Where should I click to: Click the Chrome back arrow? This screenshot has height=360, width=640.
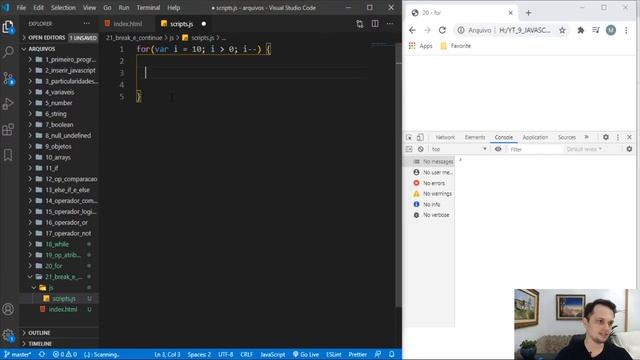tap(412, 30)
